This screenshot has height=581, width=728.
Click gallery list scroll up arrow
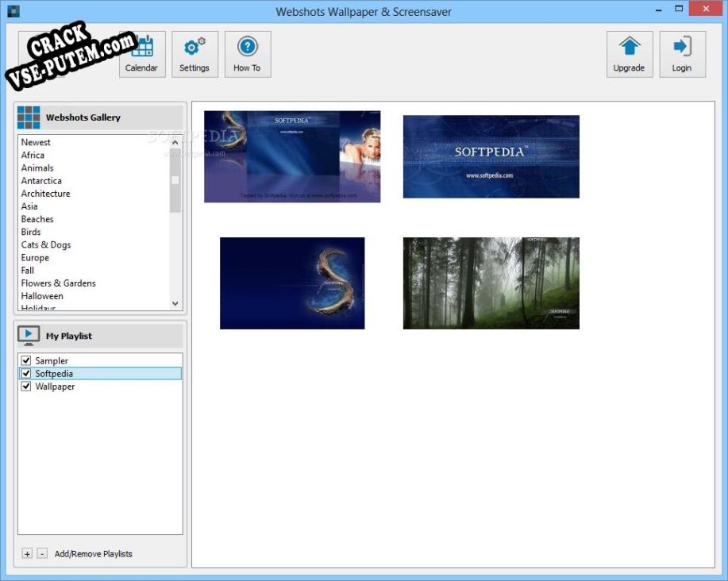[x=175, y=142]
